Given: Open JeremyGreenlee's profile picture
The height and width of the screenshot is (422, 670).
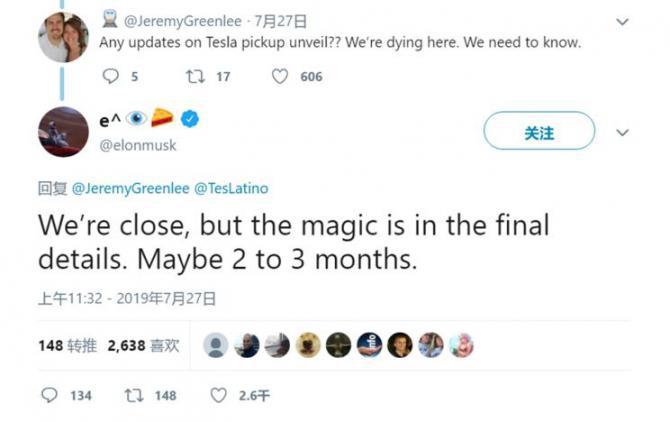Looking at the screenshot, I should (x=62, y=37).
